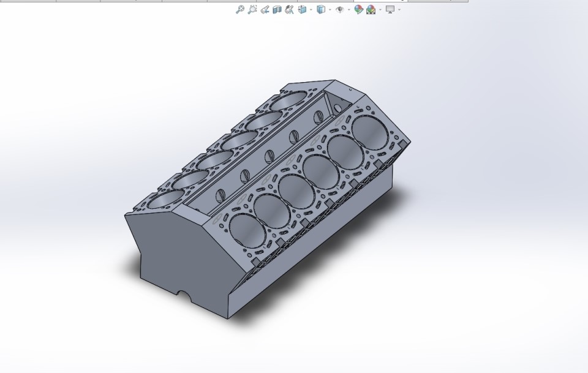
Task: Activate the Dynamic Annotation Views icon
Action: click(x=289, y=9)
